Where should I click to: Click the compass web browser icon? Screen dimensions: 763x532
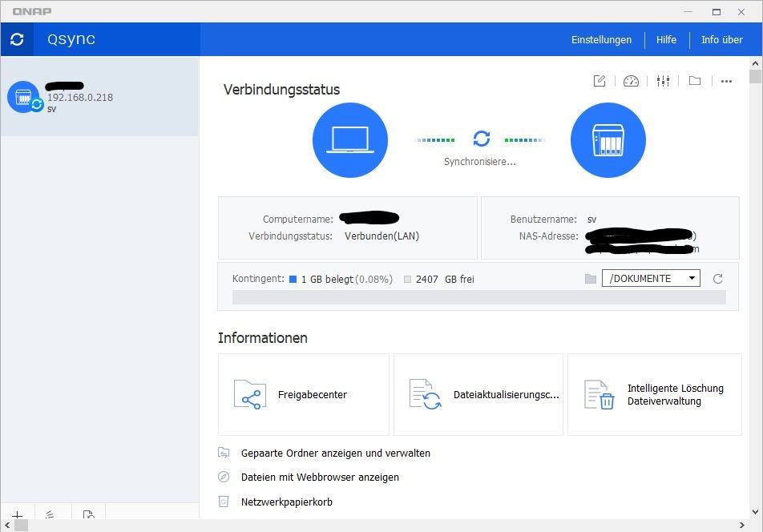tap(224, 477)
